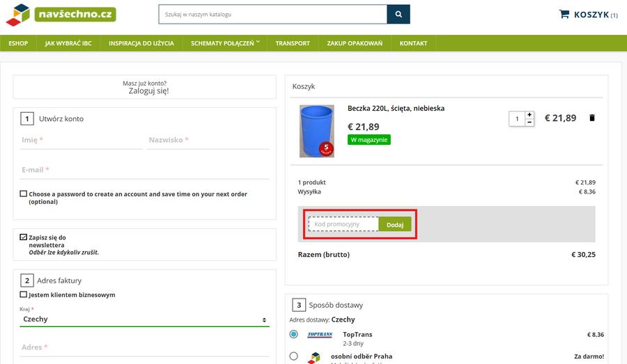The image size is (627, 364).
Task: Click the Kod promocyjny input field
Action: (x=344, y=224)
